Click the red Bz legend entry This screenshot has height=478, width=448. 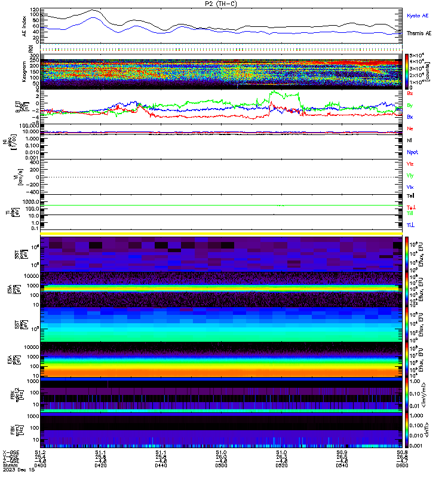(x=410, y=93)
